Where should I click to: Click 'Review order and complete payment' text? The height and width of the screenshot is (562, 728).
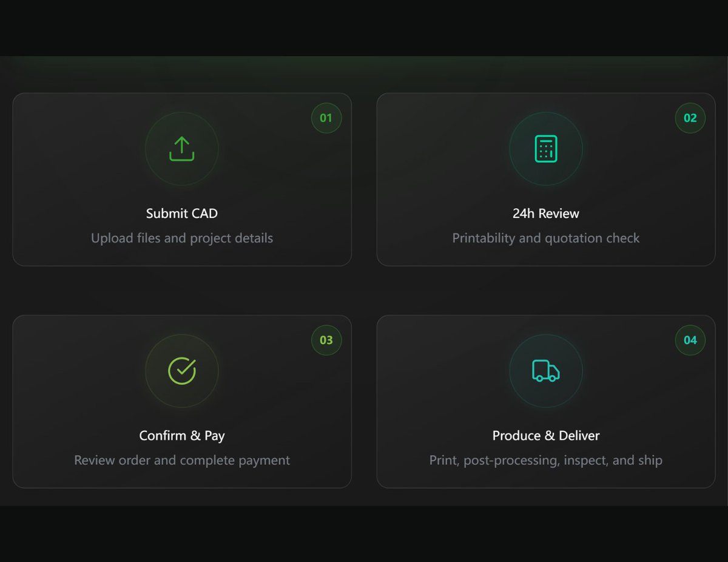click(182, 460)
